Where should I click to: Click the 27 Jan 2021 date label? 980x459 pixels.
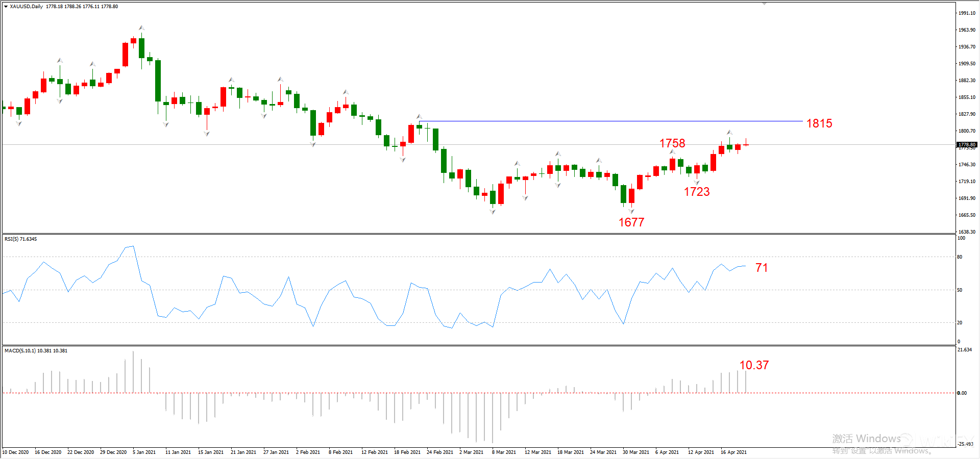(x=276, y=452)
